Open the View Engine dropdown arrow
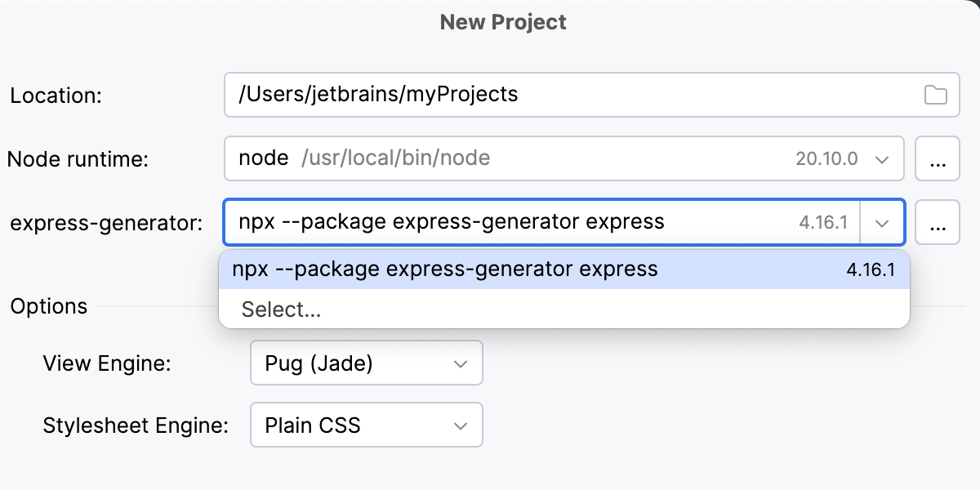Image resolution: width=980 pixels, height=490 pixels. [461, 363]
